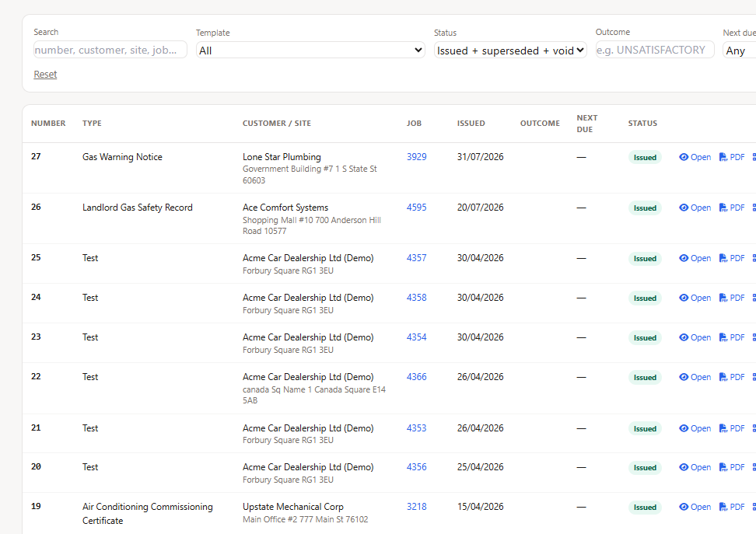
Task: Click the CUSTOMER / SITE column header
Action: point(277,124)
